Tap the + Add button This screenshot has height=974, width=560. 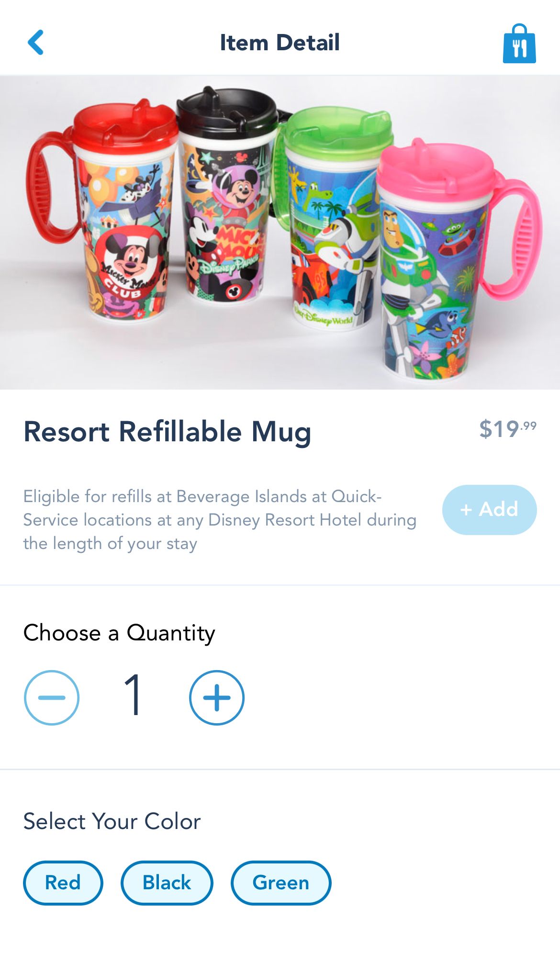tap(489, 510)
